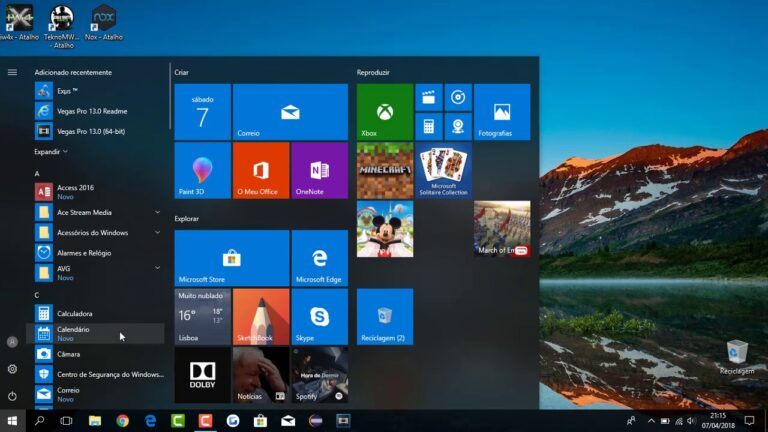The width and height of the screenshot is (768, 432).
Task: Expand the recently added list via Expandir
Action: (51, 152)
